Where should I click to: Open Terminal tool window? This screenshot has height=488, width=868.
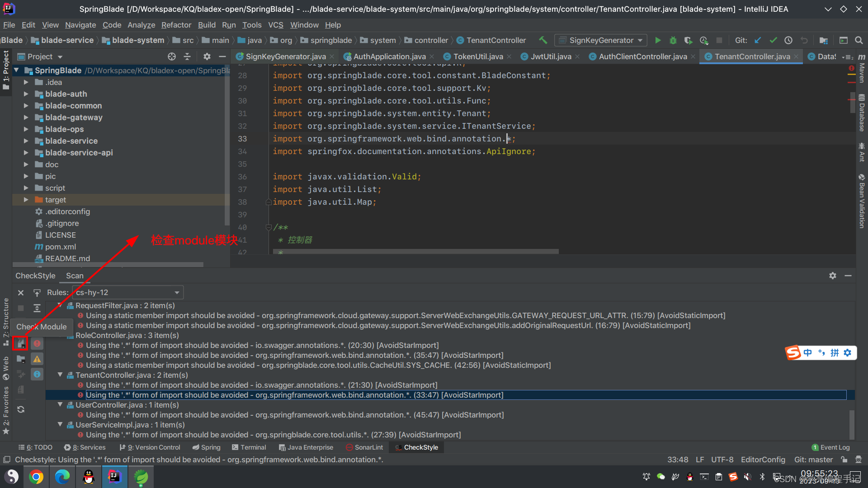click(249, 447)
